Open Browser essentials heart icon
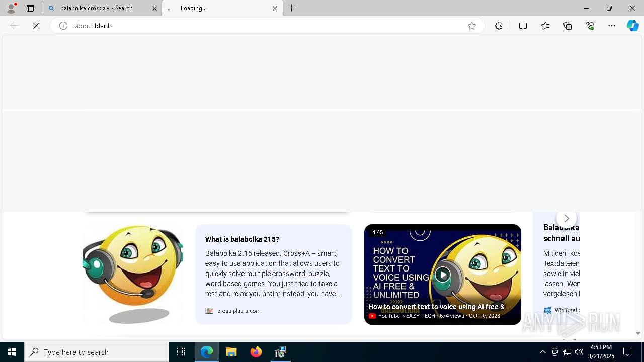 pos(590,26)
